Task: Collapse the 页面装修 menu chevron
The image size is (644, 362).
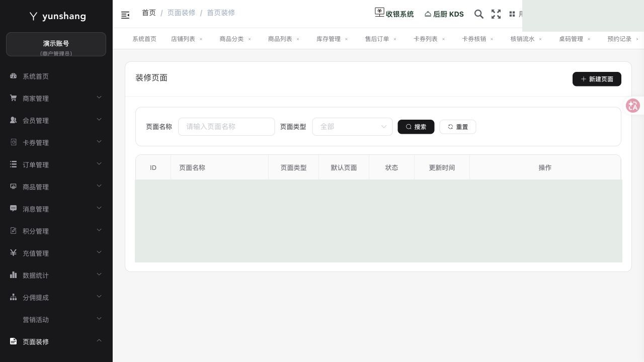Action: [99, 341]
